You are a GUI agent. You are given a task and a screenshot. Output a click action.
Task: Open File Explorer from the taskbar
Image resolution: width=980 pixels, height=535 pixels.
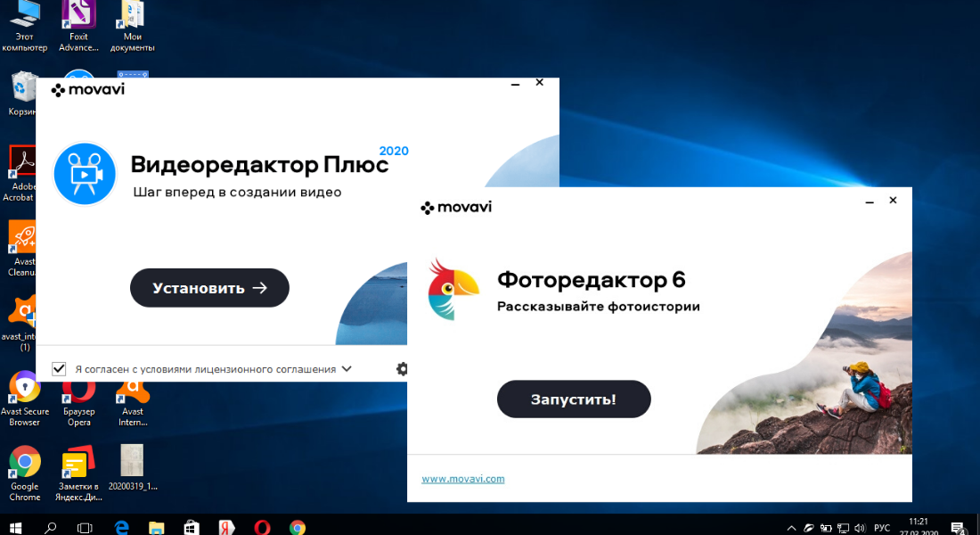156,528
